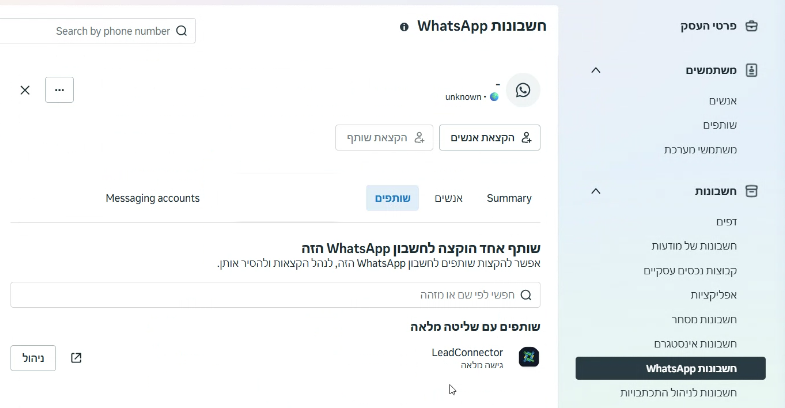Click the משתמשים users badge icon
The width and height of the screenshot is (785, 408).
click(751, 71)
